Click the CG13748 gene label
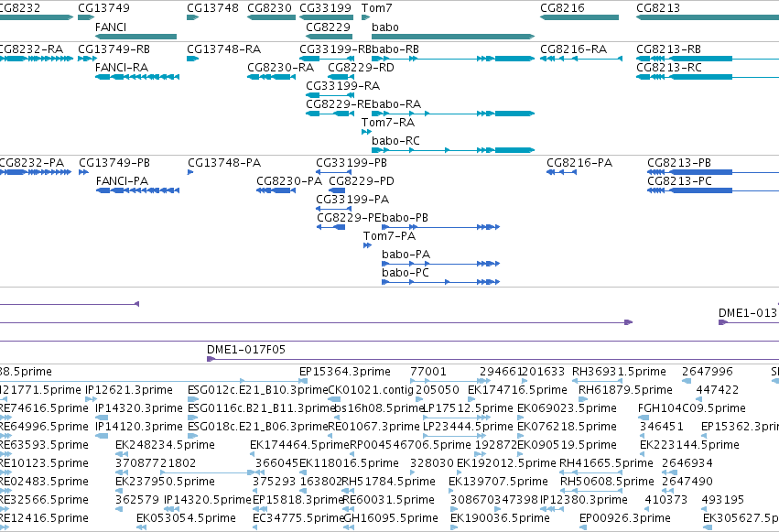The width and height of the screenshot is (779, 532). (x=212, y=8)
